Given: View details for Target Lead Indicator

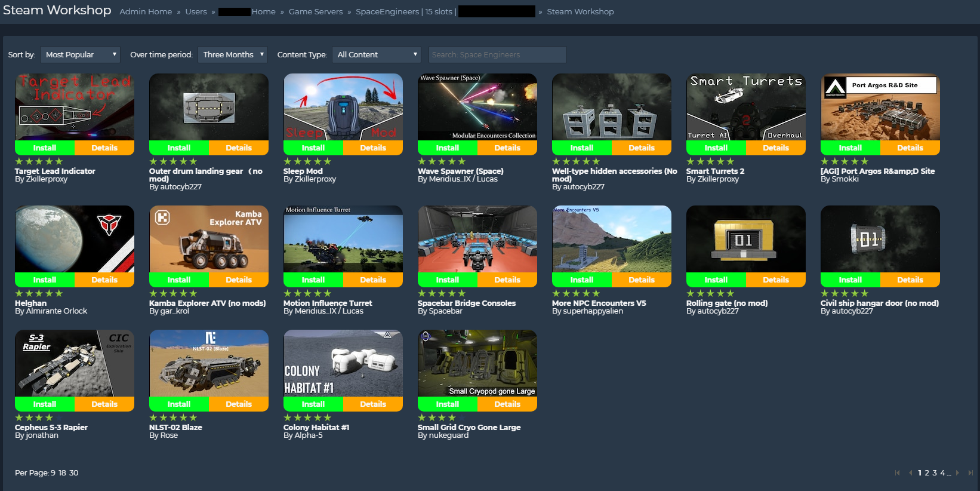Looking at the screenshot, I should click(x=104, y=148).
